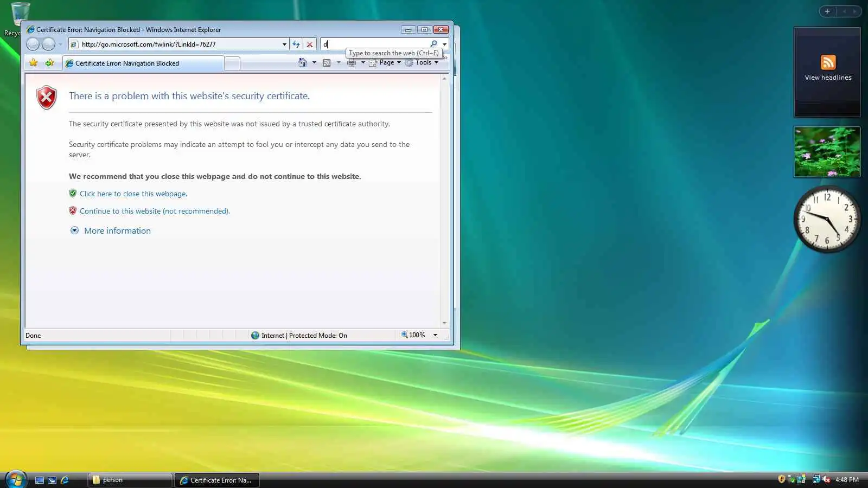The width and height of the screenshot is (868, 488).
Task: Switch to the 'person' taskbar folder button
Action: [130, 480]
